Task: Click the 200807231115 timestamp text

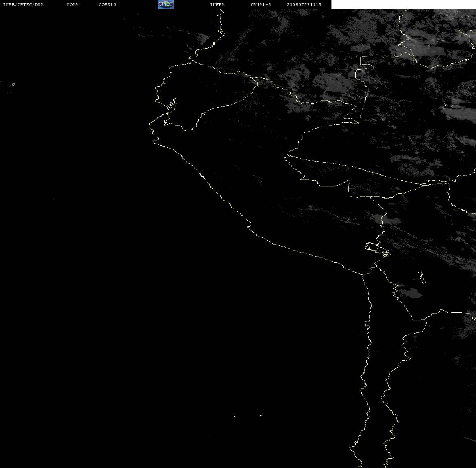Action: click(304, 4)
